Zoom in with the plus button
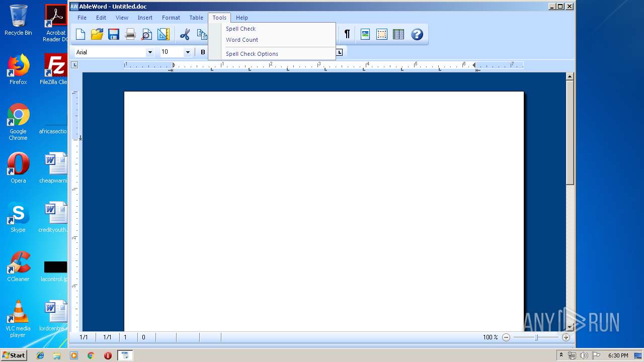Screen dimensions: 644x362 tap(566, 337)
